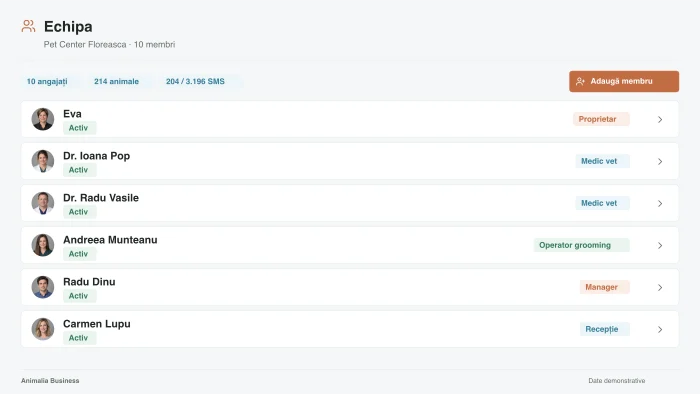
Task: Click Eva's Activ status badge
Action: 79,128
